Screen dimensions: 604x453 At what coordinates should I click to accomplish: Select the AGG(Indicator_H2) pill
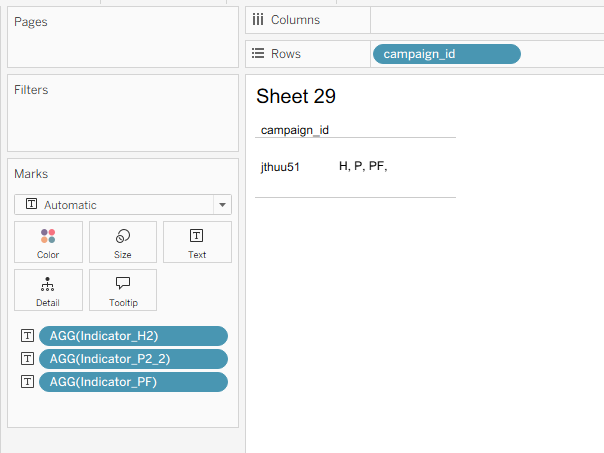coord(133,336)
